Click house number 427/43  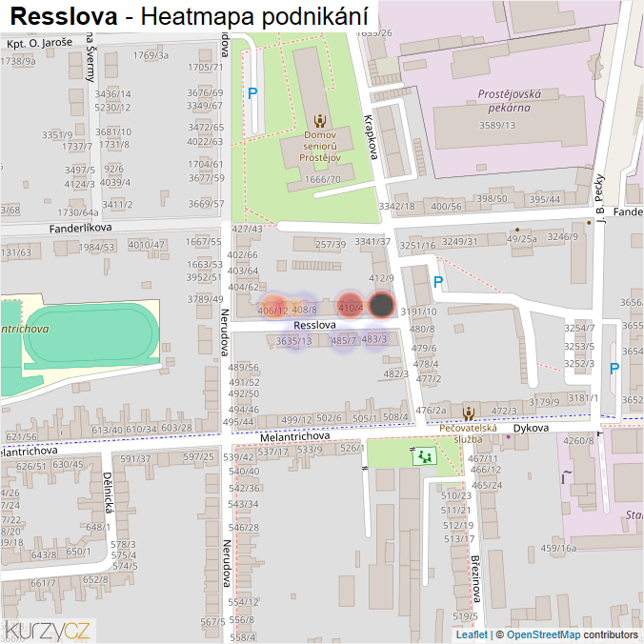click(x=247, y=229)
